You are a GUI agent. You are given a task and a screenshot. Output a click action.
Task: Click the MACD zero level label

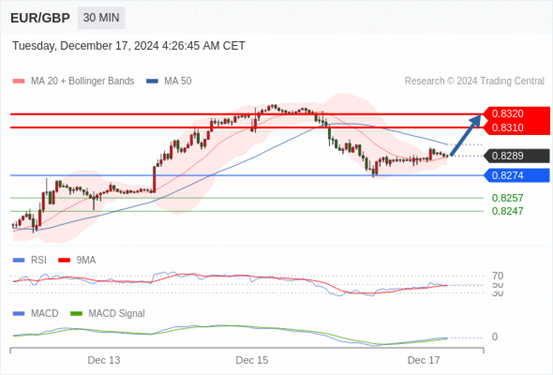click(x=495, y=337)
